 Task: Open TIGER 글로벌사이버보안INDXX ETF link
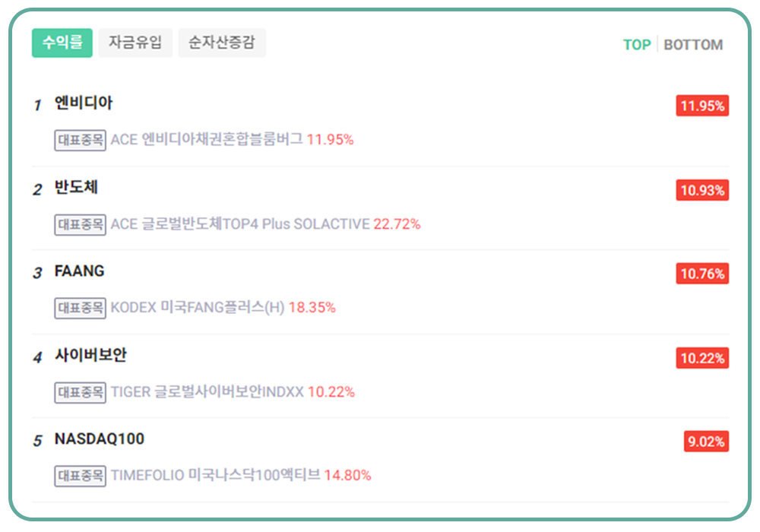coord(207,392)
